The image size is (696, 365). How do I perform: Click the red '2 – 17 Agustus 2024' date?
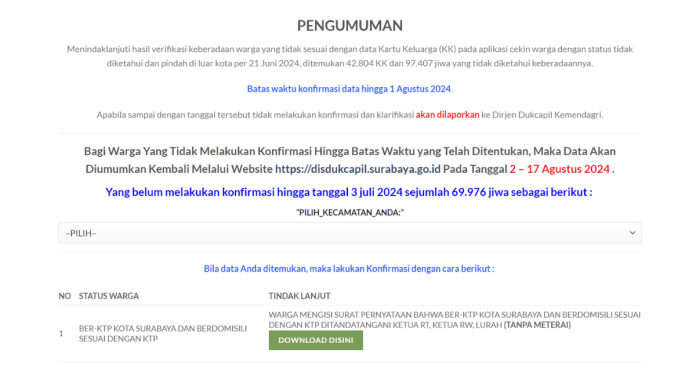[x=559, y=169]
